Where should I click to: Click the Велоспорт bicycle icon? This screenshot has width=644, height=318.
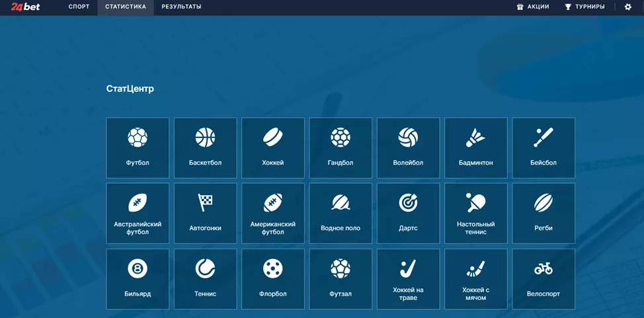click(x=543, y=268)
